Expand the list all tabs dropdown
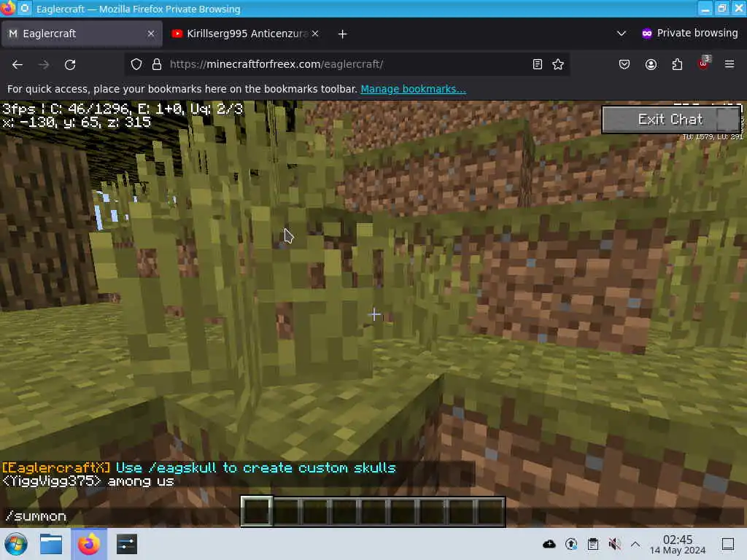 (622, 34)
